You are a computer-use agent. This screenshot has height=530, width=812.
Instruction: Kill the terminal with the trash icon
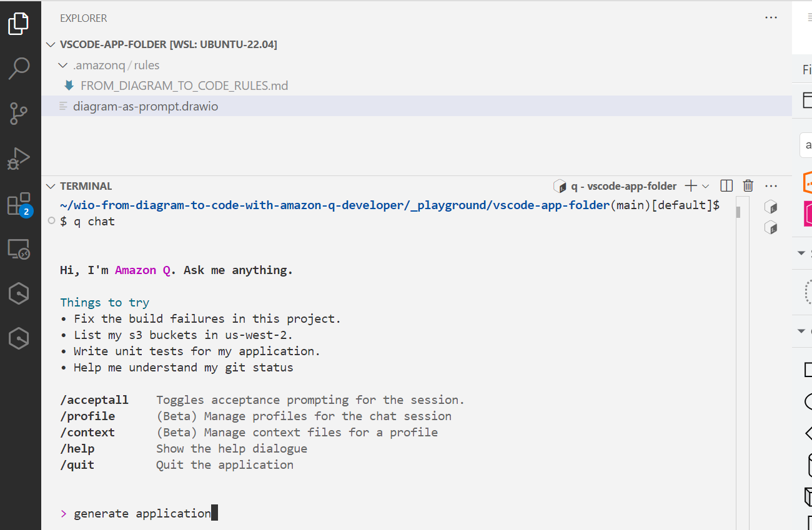[748, 186]
